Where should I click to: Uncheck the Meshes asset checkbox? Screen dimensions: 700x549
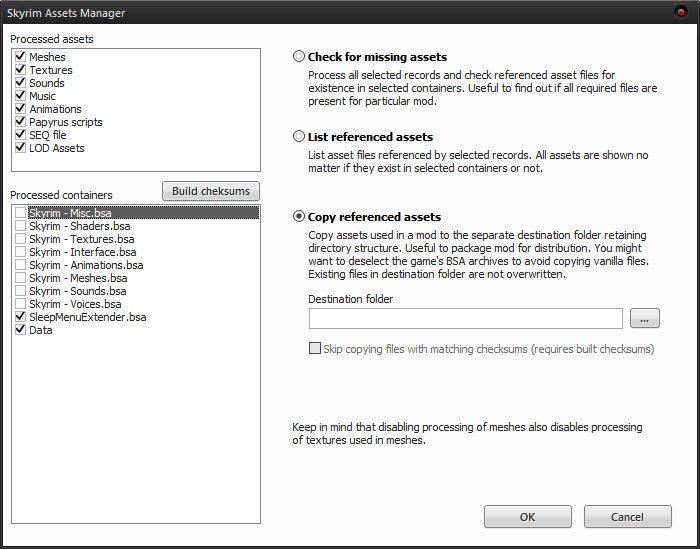[21, 58]
